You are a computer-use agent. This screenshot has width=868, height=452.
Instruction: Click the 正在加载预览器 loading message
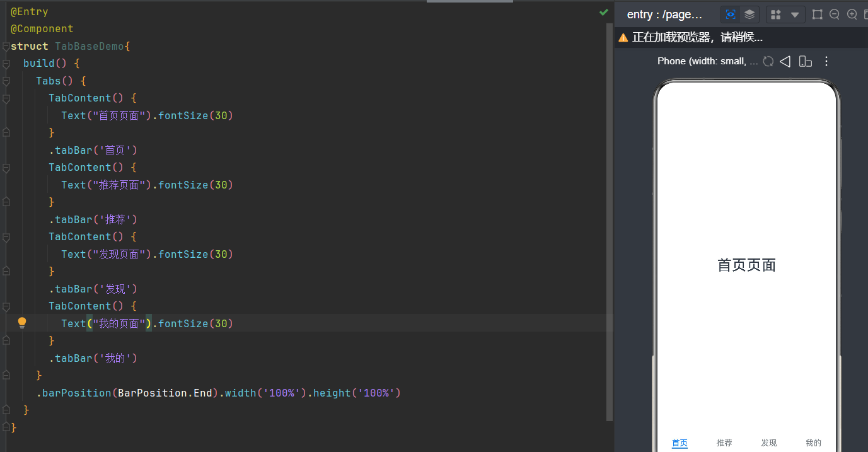pos(698,38)
